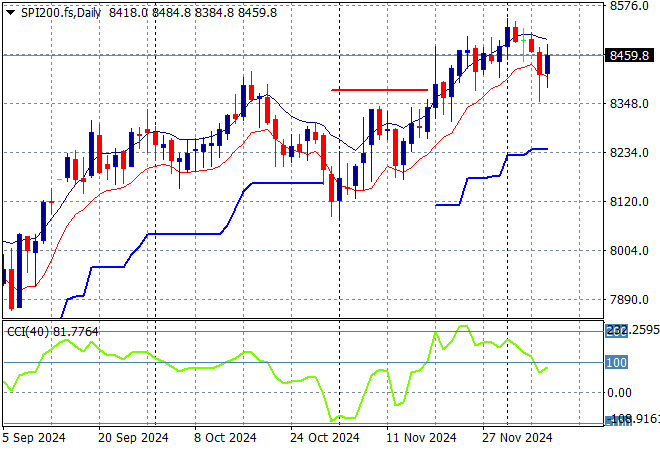Select the 8120.0 price axis label
This screenshot has width=660, height=450.
[x=629, y=202]
